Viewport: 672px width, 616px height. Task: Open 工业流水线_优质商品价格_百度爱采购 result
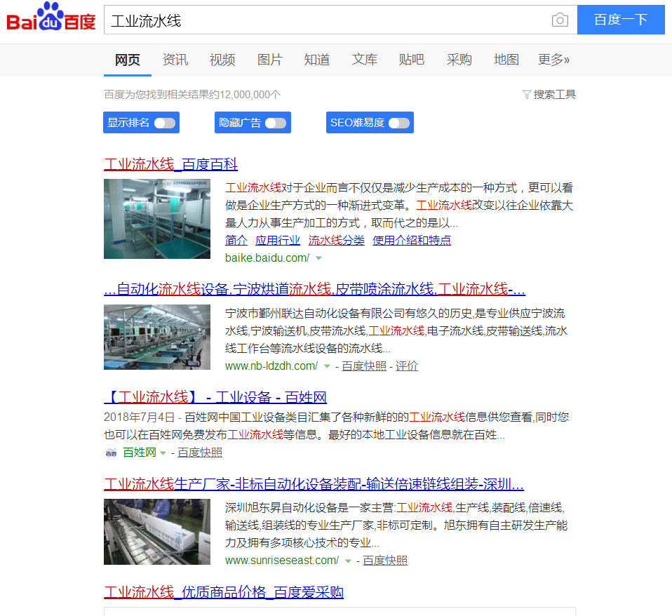[x=224, y=592]
